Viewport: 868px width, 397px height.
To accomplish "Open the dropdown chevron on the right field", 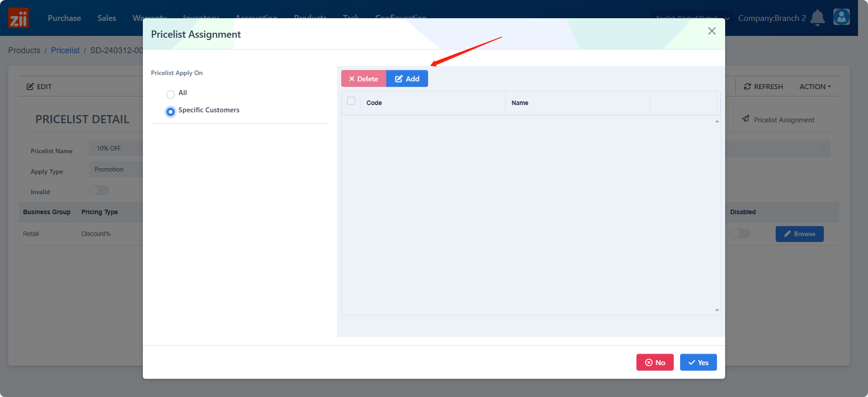I will [x=823, y=149].
